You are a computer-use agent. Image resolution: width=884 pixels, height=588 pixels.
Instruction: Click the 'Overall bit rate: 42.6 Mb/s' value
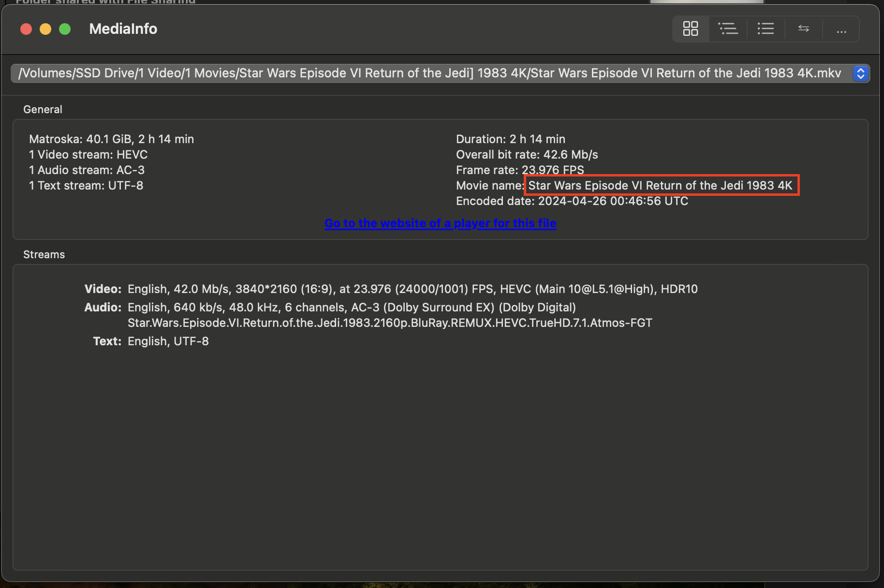pos(527,155)
